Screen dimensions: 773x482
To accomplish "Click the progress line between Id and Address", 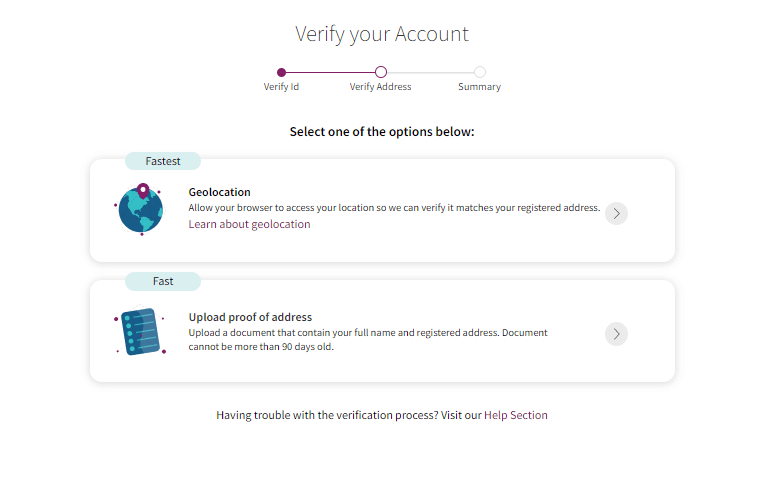I will [331, 72].
